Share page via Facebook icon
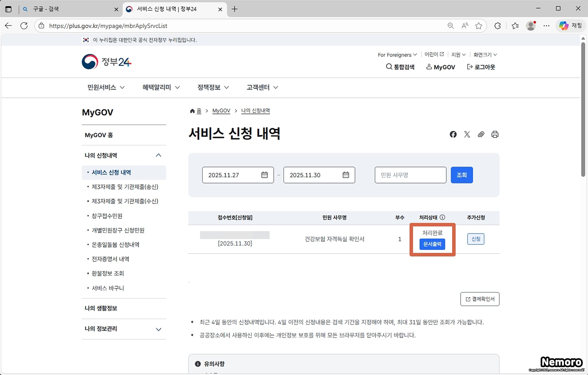The height and width of the screenshot is (375, 588). (x=453, y=134)
